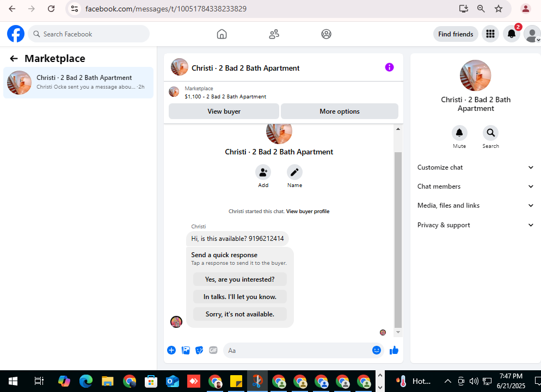View site information icon in address bar
The image size is (541, 392).
pyautogui.click(x=75, y=9)
